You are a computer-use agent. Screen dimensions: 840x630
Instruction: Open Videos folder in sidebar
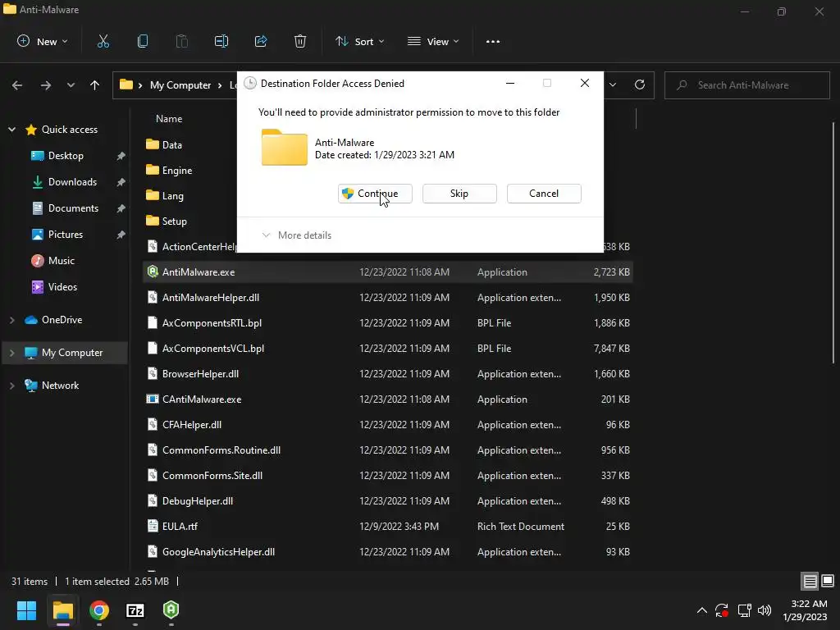(x=62, y=287)
